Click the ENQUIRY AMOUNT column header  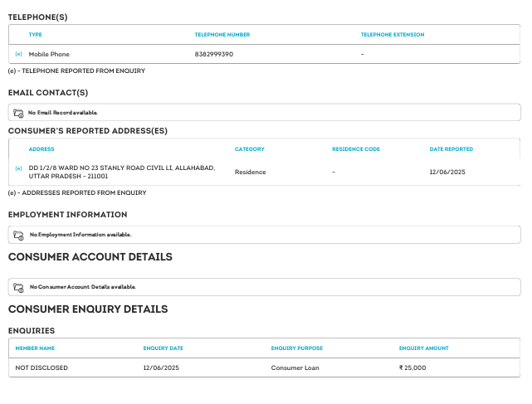[x=423, y=348]
